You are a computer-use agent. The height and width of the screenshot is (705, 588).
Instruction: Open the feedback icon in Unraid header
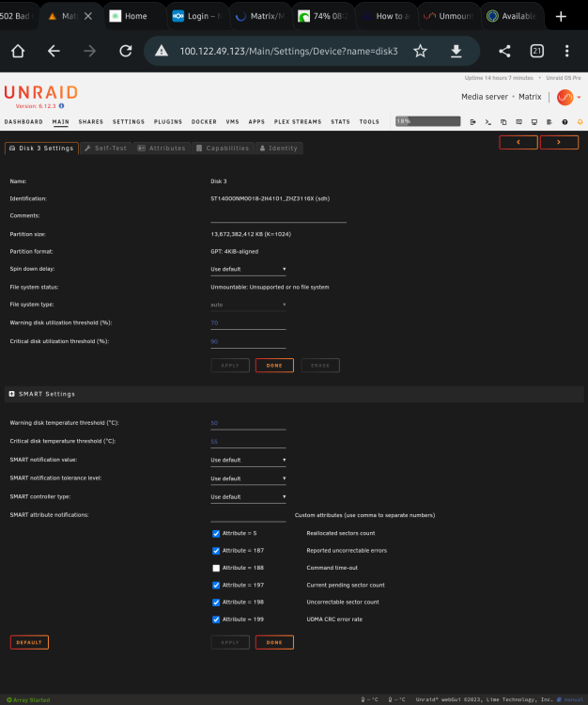click(x=518, y=122)
